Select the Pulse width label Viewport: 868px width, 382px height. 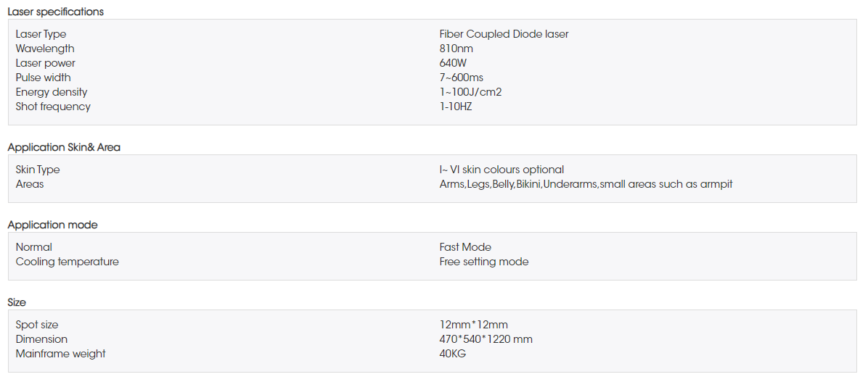click(44, 78)
